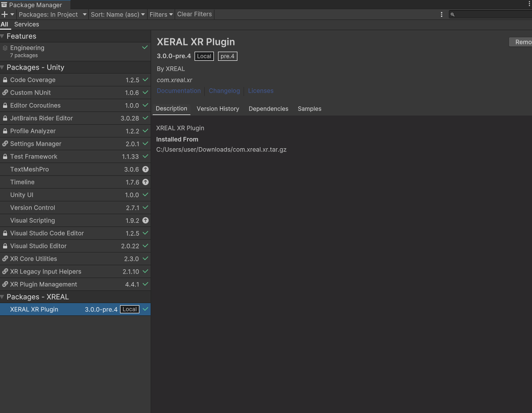
Task: Click the Custom NUnit link icon
Action: click(5, 93)
